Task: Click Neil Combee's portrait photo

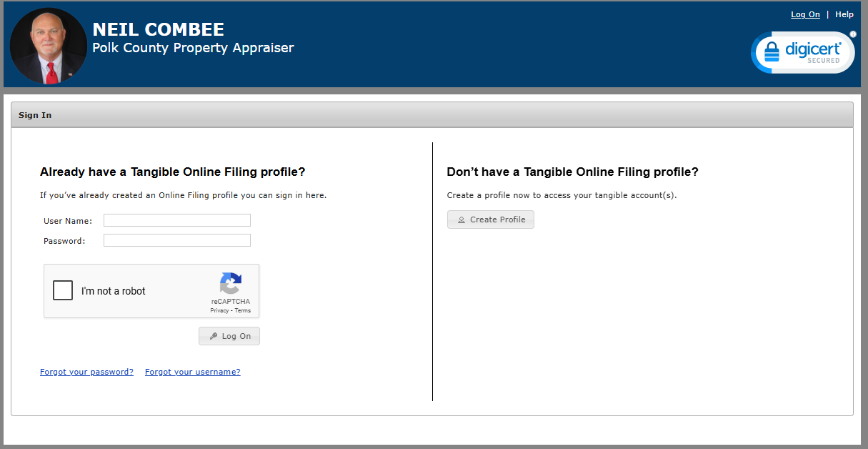Action: 48,44
